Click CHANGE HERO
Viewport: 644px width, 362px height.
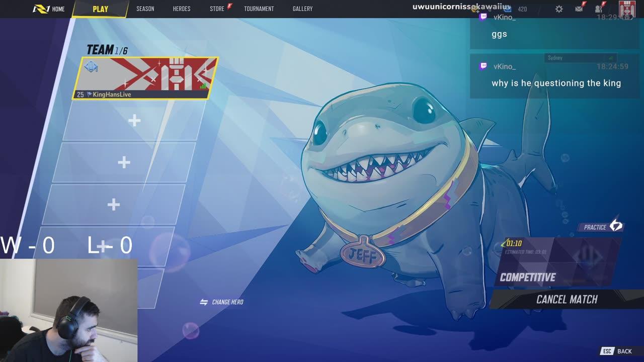tap(222, 302)
